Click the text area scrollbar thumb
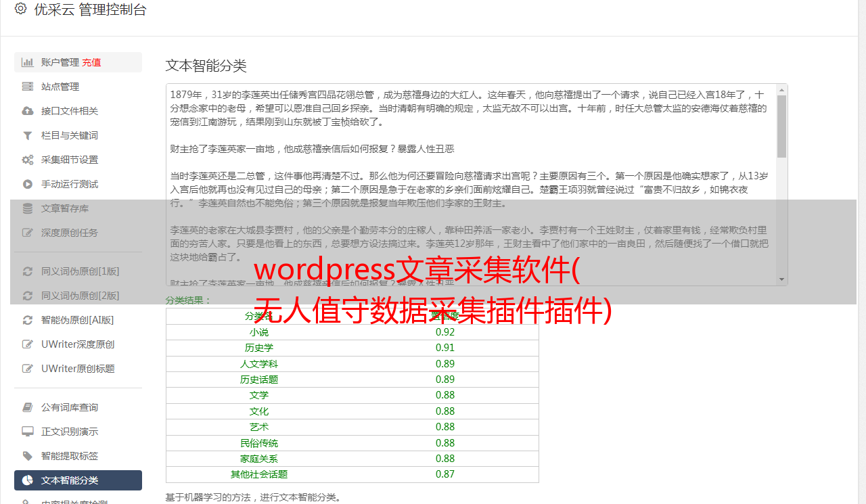Screen dimensions: 866x504 (x=781, y=126)
